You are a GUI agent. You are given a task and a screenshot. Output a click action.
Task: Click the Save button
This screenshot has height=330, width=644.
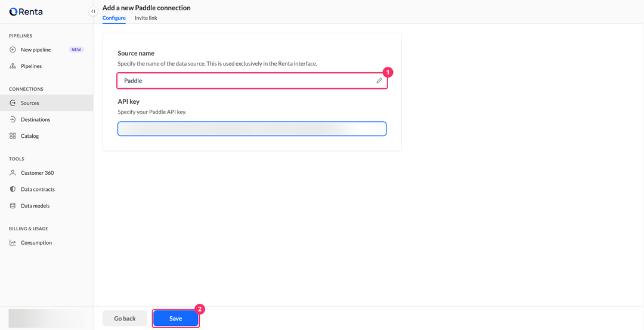175,319
